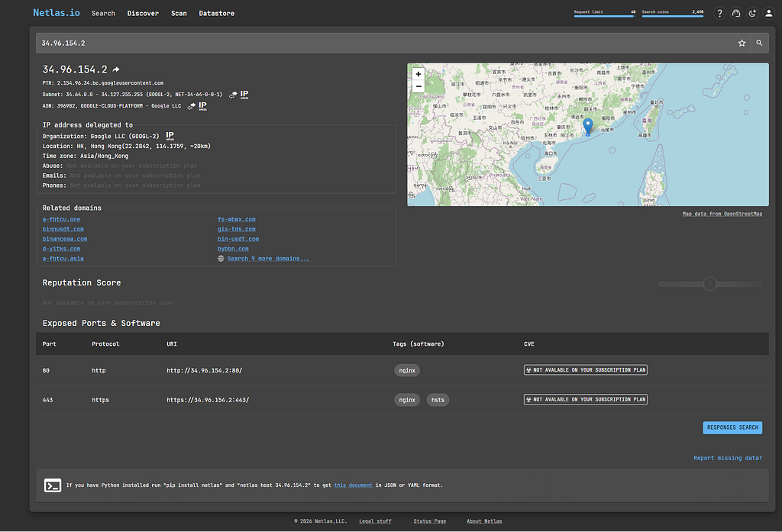This screenshot has height=532, width=782.
Task: Click the support headset icon in header
Action: point(736,14)
